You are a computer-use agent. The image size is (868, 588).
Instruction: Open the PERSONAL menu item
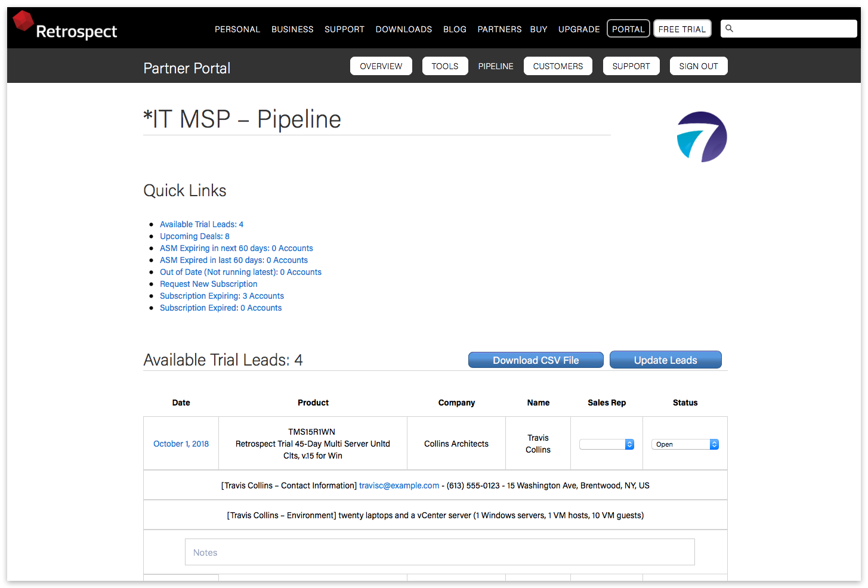point(237,29)
